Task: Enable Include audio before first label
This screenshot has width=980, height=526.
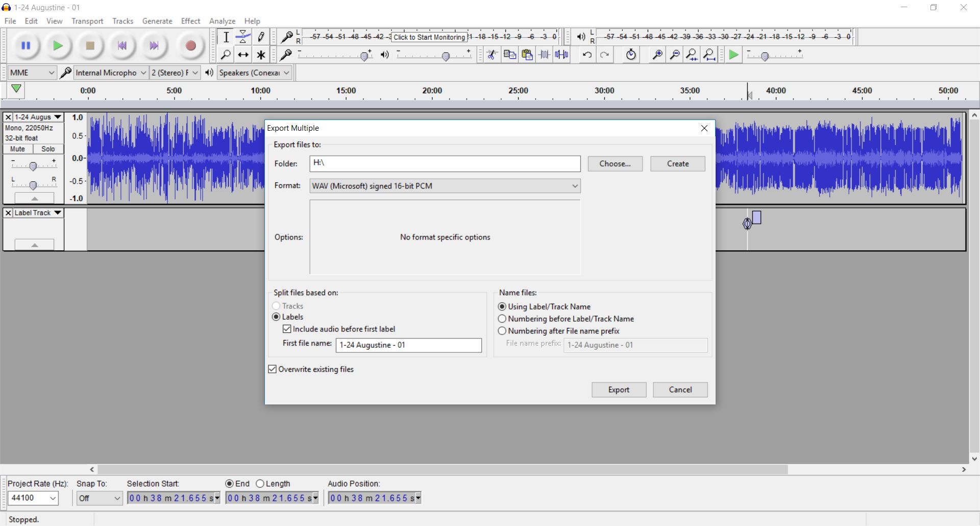Action: [x=287, y=329]
